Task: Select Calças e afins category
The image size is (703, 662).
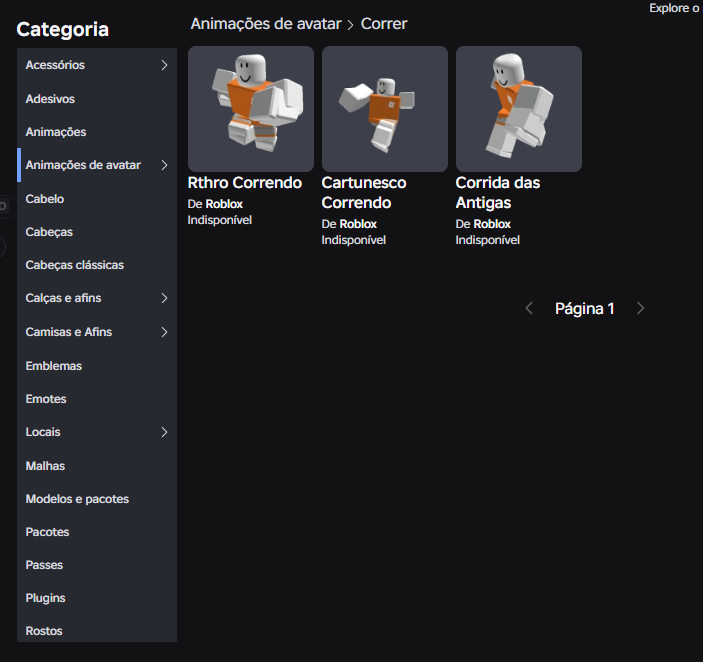Action: [97, 298]
